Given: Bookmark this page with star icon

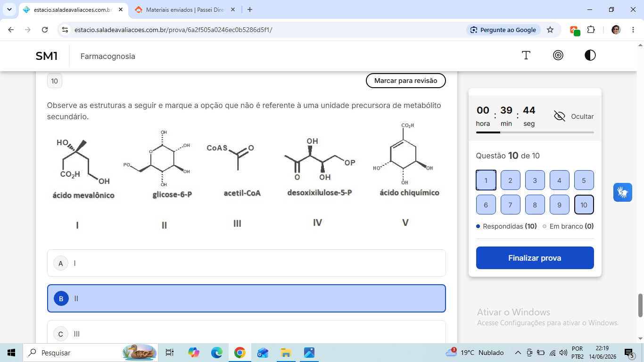Looking at the screenshot, I should [550, 30].
